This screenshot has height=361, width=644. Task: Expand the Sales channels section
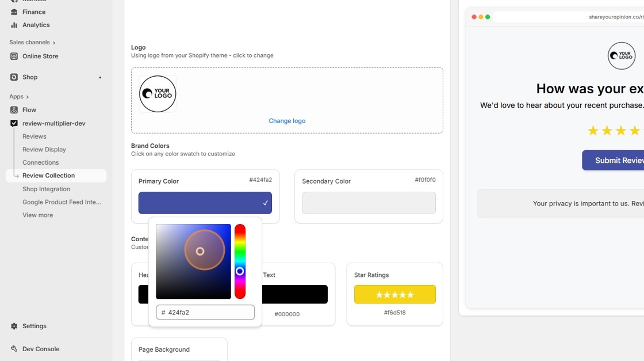tap(29, 42)
